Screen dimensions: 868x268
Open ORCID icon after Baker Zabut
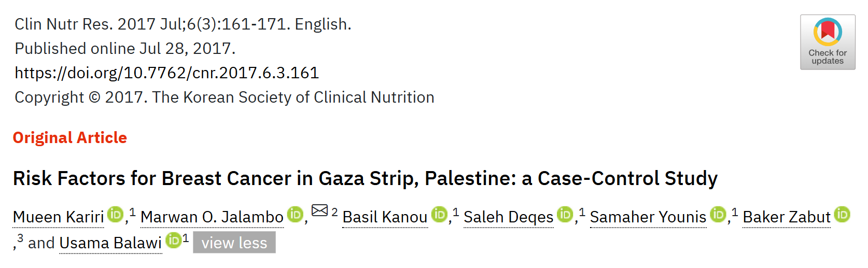842,214
